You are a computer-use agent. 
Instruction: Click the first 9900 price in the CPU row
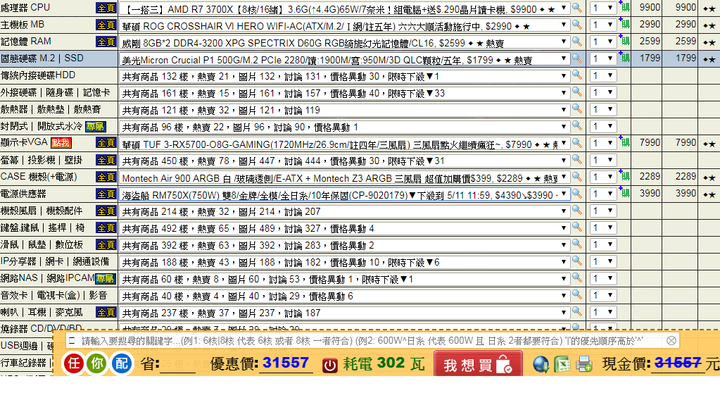click(x=649, y=7)
